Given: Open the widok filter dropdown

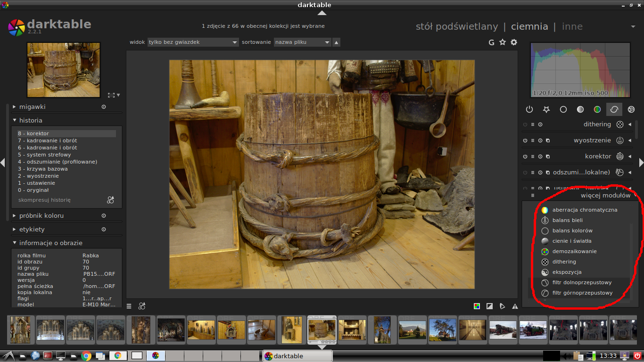Looking at the screenshot, I should pos(193,42).
